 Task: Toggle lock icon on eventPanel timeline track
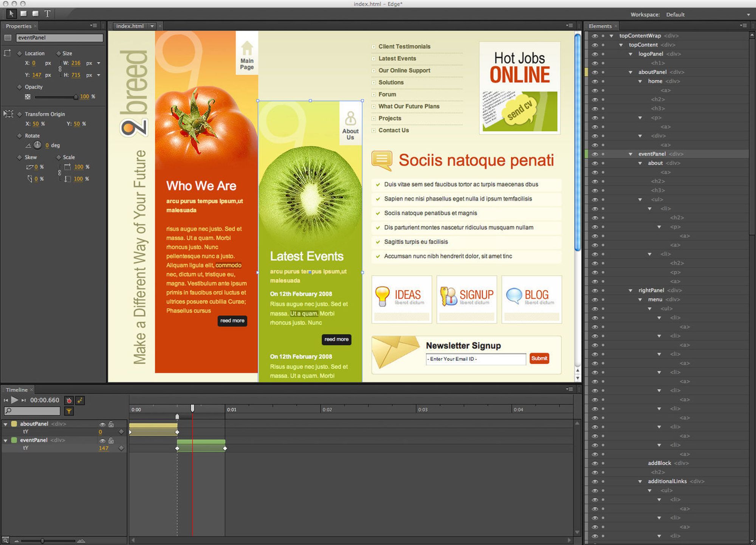pyautogui.click(x=113, y=441)
